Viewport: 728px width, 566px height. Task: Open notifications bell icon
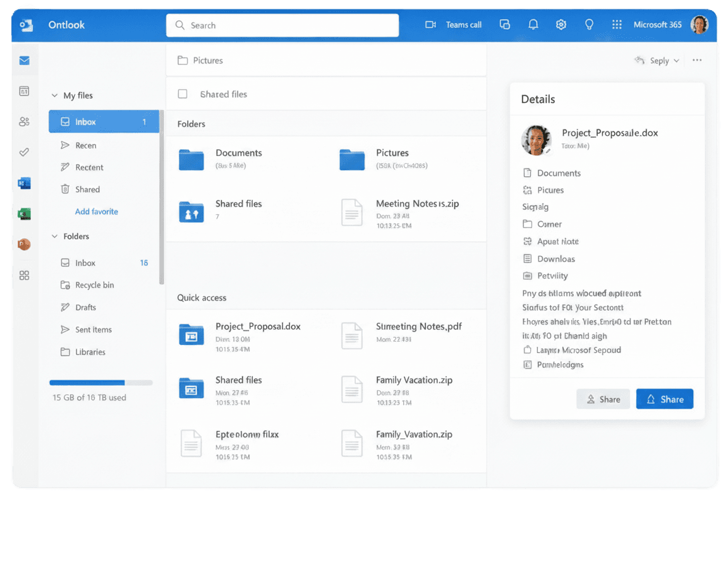[x=533, y=25]
